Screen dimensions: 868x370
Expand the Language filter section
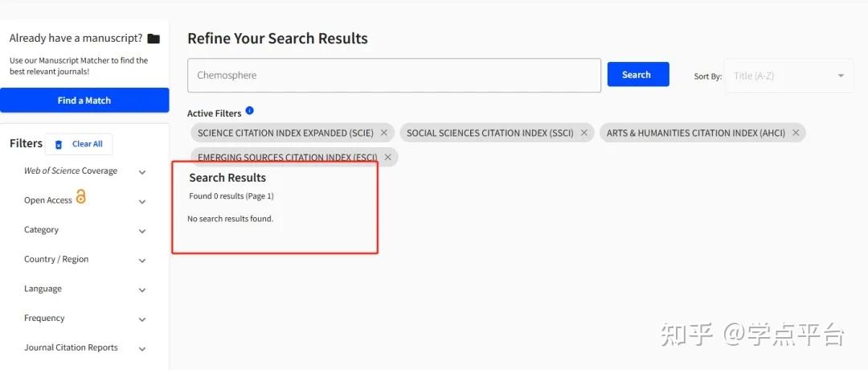(x=142, y=290)
